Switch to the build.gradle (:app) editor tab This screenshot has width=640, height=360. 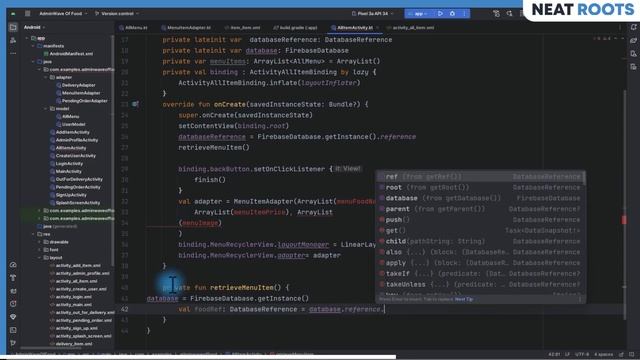pyautogui.click(x=295, y=28)
